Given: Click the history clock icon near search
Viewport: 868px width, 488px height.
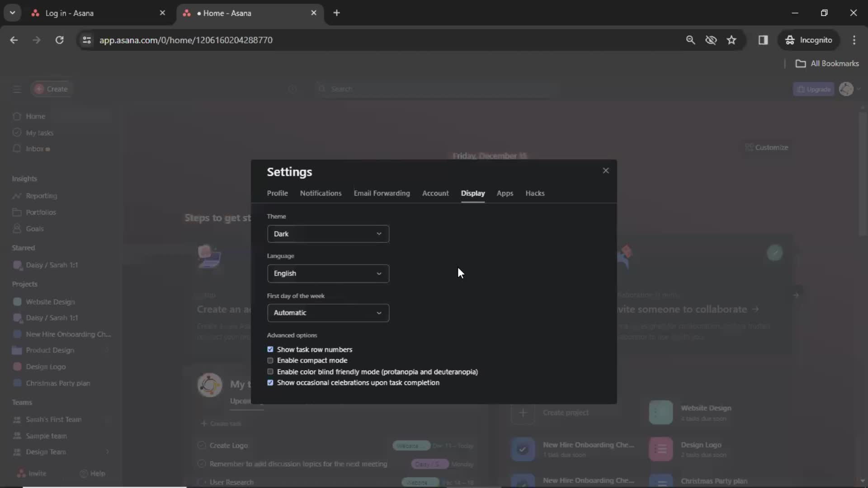Looking at the screenshot, I should point(292,89).
